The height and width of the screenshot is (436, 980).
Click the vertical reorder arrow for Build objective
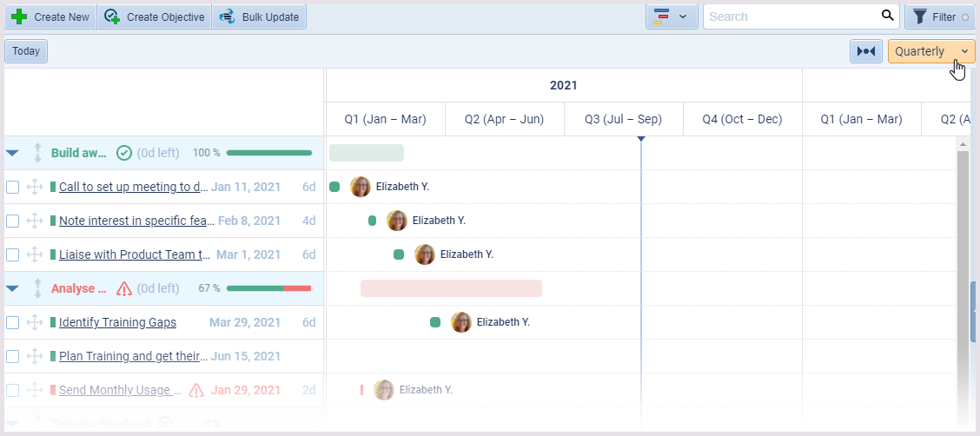point(37,153)
